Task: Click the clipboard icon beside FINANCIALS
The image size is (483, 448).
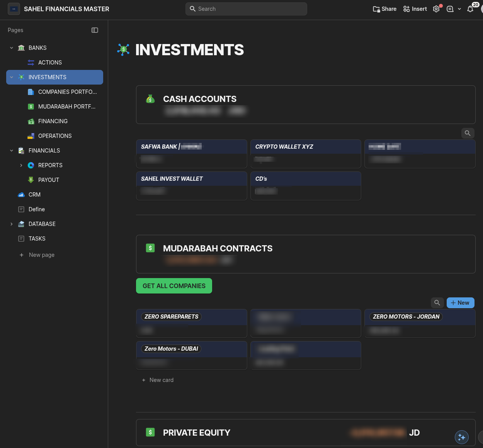Action: (21, 151)
